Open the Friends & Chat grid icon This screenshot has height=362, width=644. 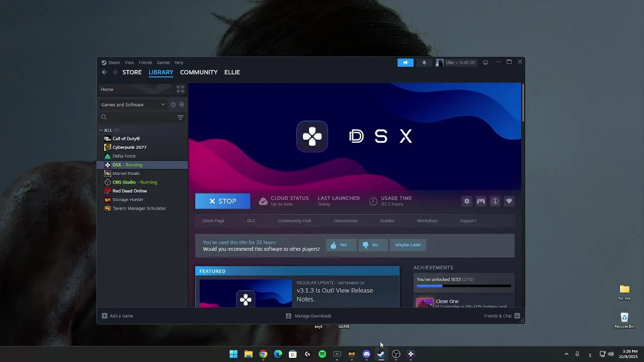pos(517,316)
